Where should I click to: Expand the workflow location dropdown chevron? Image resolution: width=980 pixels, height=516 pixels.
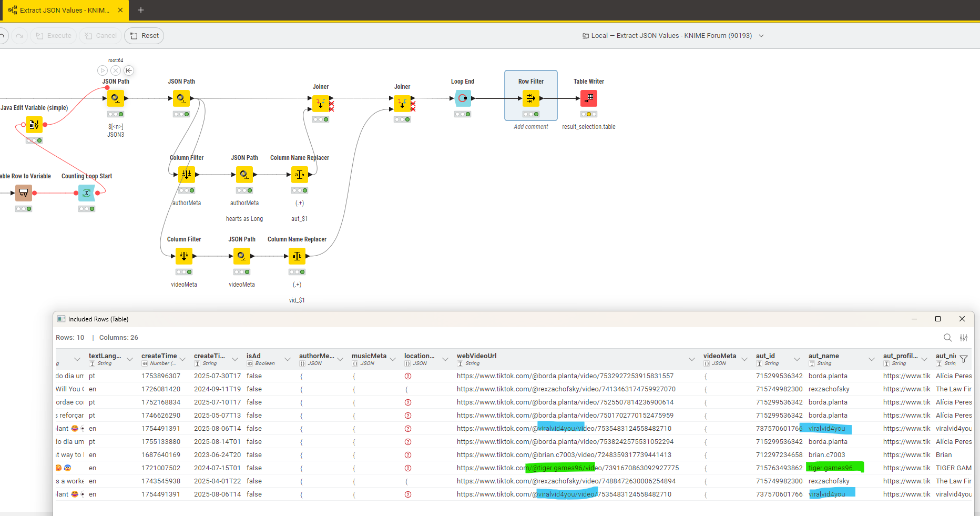click(x=761, y=36)
